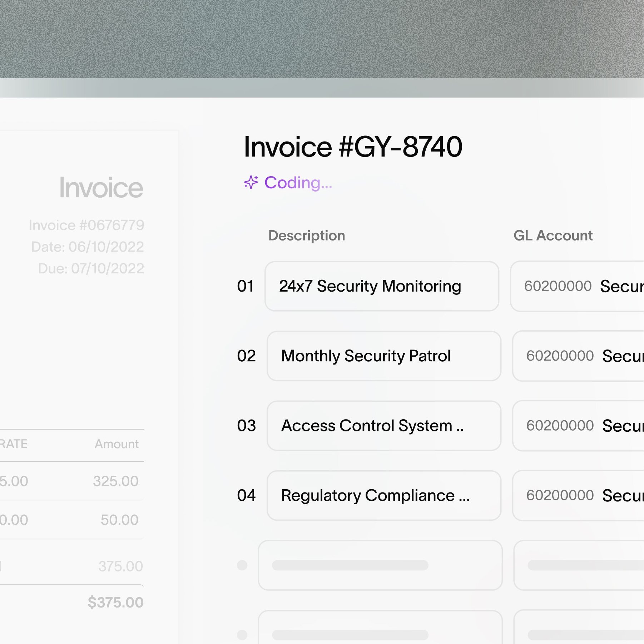Click Date: 06/10/2022 in the invoice preview

pyautogui.click(x=88, y=247)
